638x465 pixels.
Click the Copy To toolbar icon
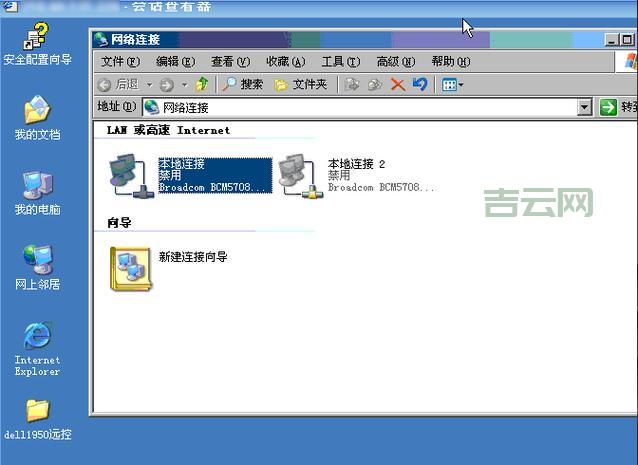click(x=375, y=85)
